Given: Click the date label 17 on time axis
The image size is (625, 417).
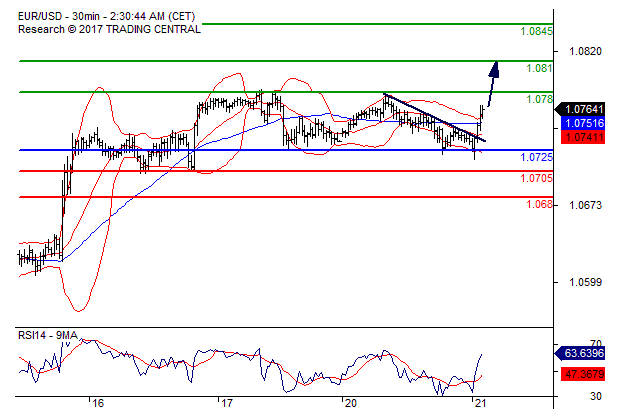Looking at the screenshot, I should [x=226, y=404].
